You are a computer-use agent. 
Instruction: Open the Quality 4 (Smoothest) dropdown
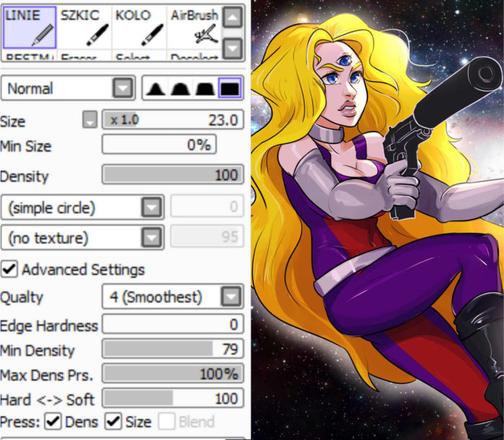(173, 296)
